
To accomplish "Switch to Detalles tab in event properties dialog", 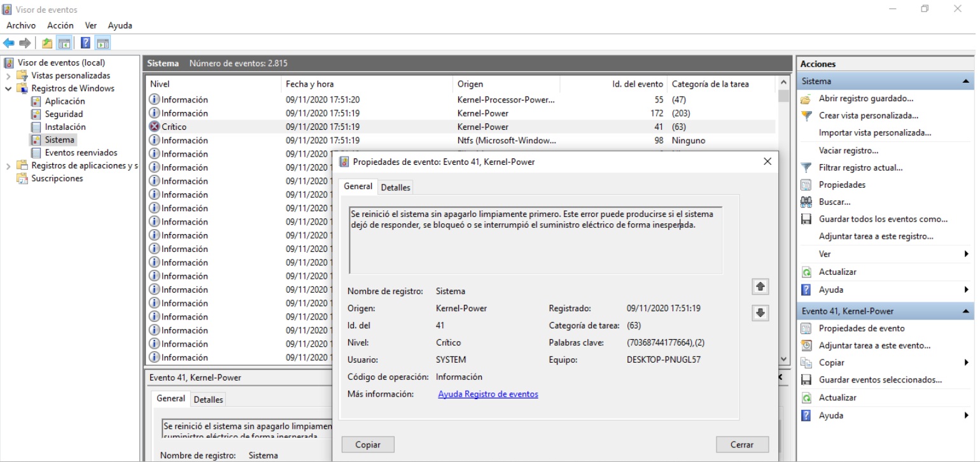I will click(395, 187).
